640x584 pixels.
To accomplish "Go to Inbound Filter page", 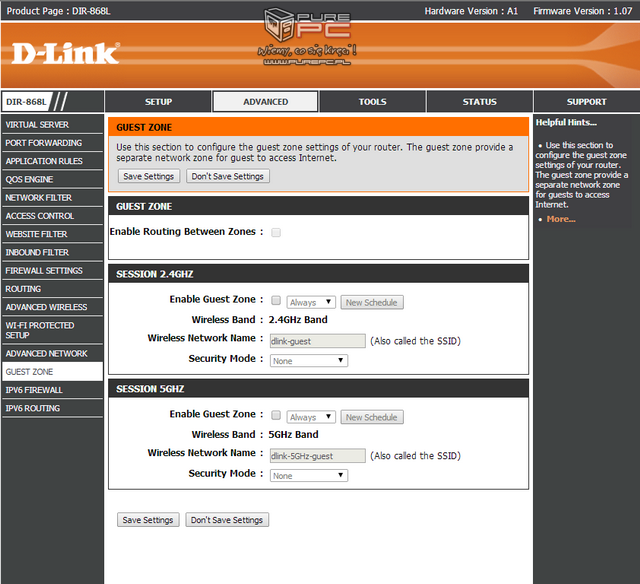I will 52,252.
